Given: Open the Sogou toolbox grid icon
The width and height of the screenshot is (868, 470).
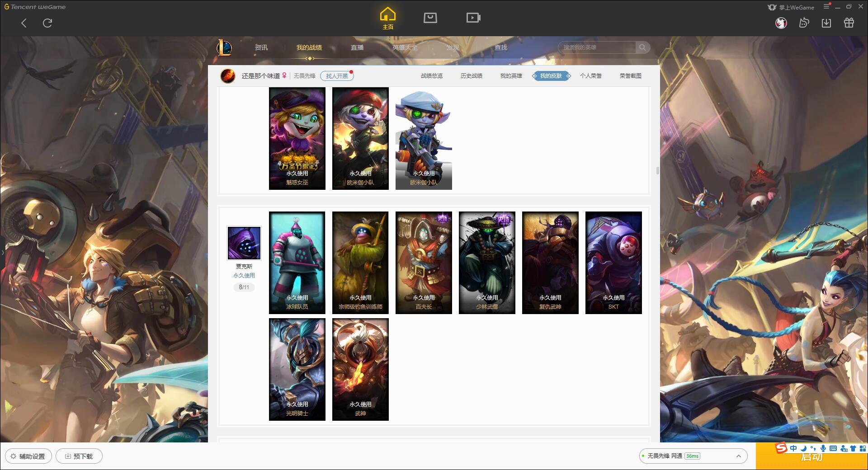Looking at the screenshot, I should click(x=863, y=448).
